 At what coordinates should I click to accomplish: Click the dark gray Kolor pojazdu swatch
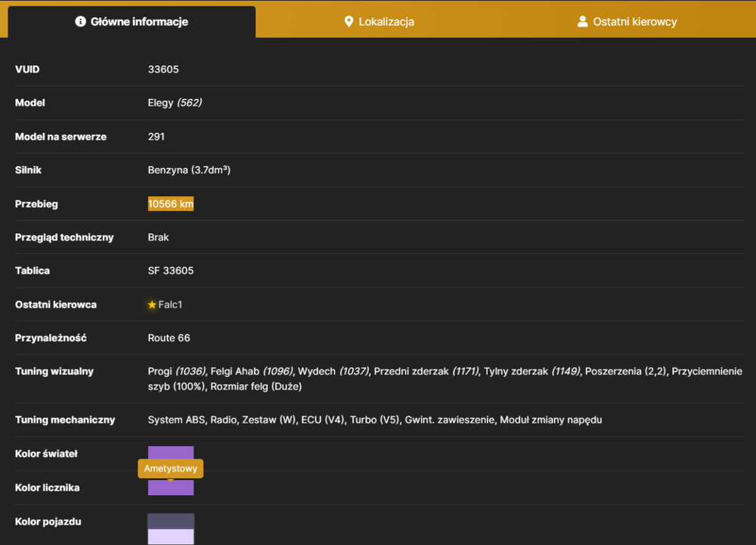(x=171, y=522)
